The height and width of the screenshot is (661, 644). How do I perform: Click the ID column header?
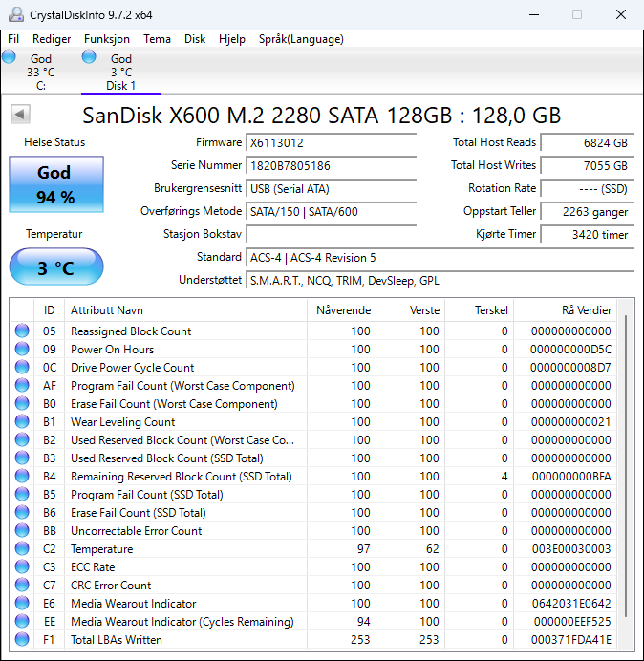click(x=49, y=310)
